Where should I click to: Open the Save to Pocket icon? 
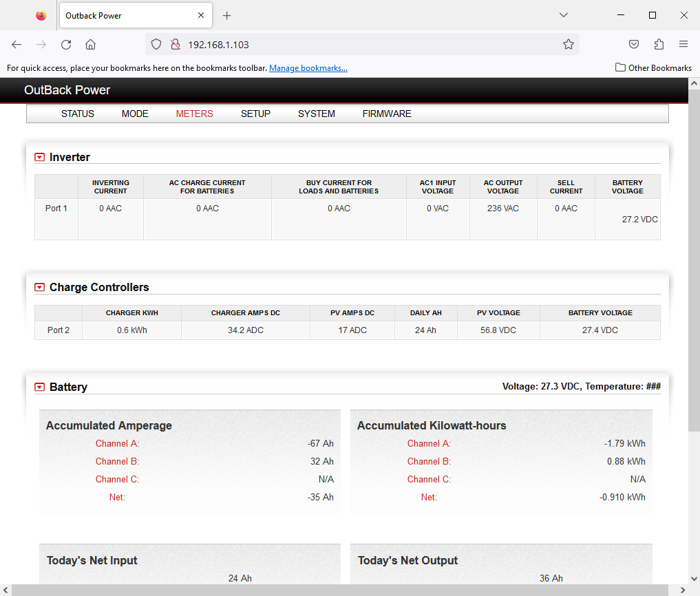(634, 45)
